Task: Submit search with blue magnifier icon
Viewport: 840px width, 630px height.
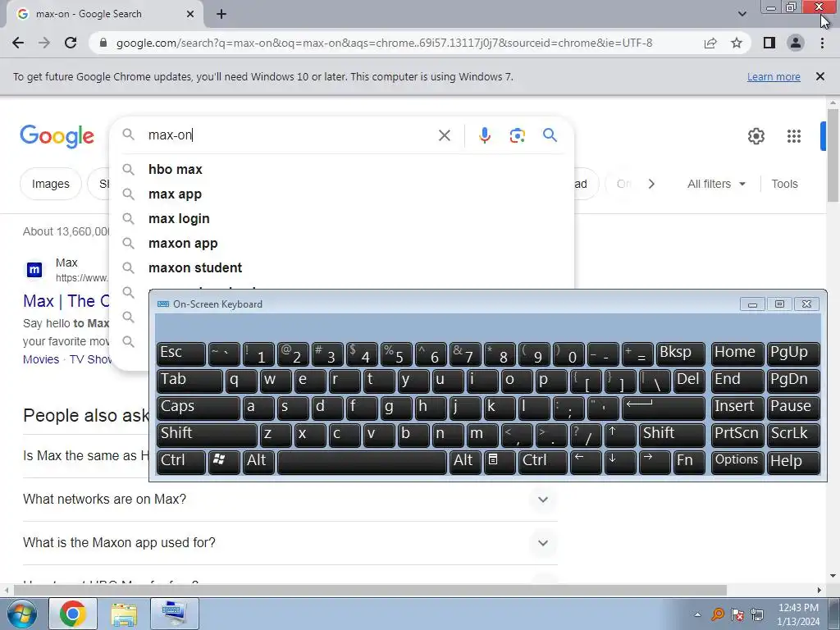Action: tap(550, 135)
